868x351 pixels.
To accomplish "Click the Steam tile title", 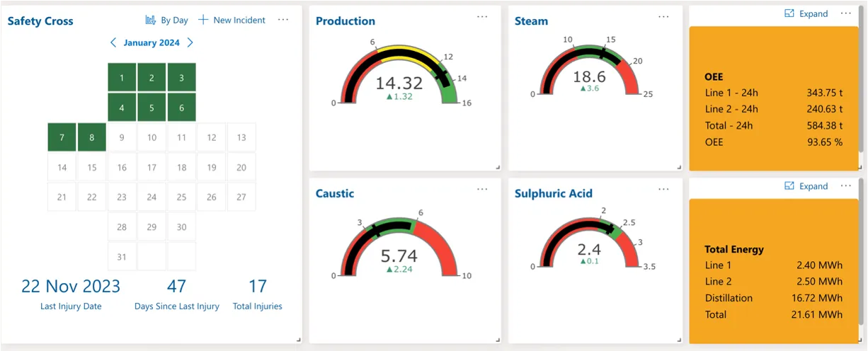I will 531,21.
